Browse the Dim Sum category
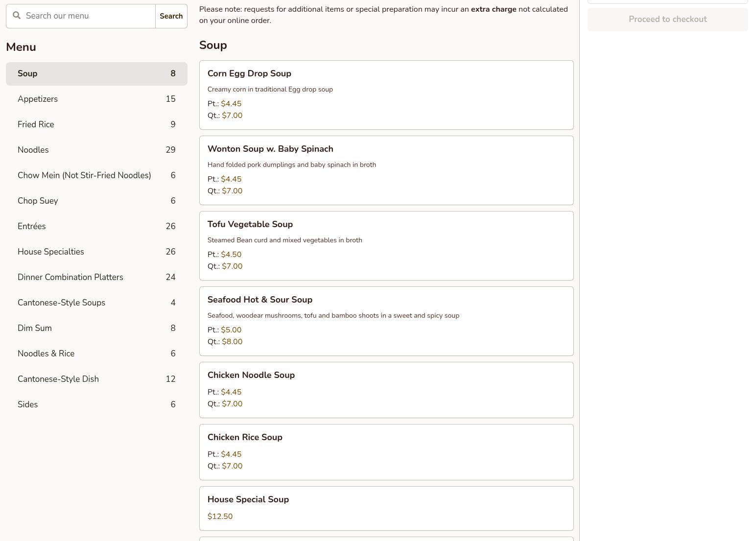Screen dimensions: 756x541 point(96,329)
